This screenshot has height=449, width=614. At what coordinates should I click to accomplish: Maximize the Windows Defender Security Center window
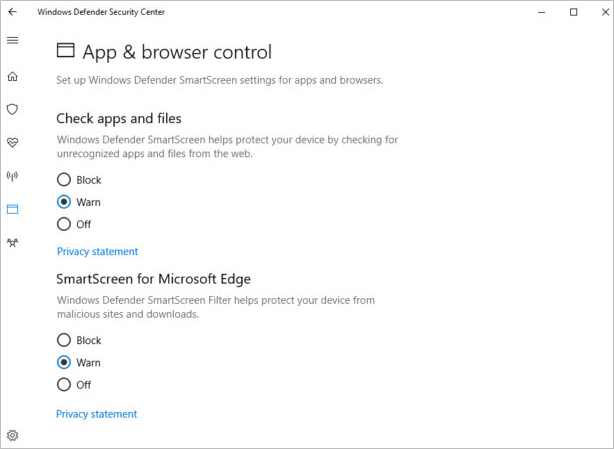click(x=573, y=12)
